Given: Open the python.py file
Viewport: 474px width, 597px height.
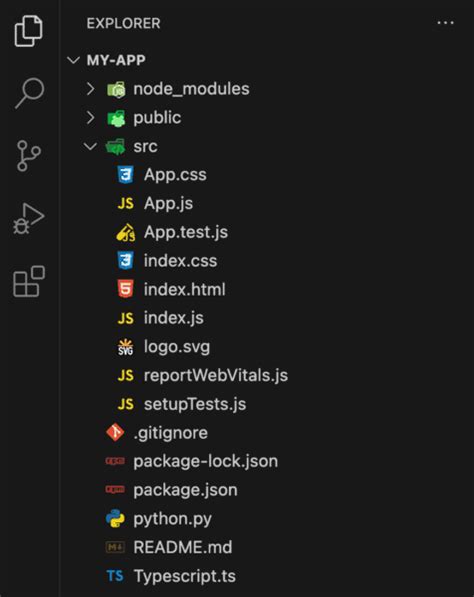Looking at the screenshot, I should point(172,519).
